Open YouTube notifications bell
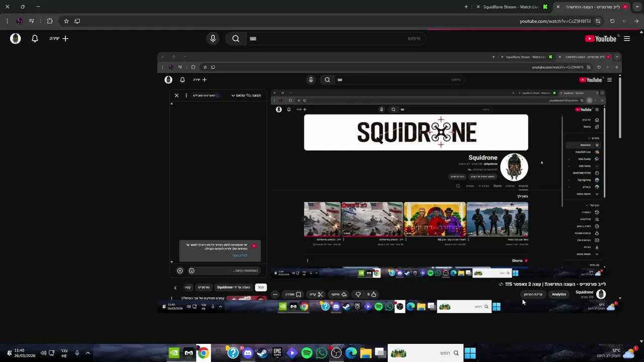The width and height of the screenshot is (644, 362). [x=35, y=39]
